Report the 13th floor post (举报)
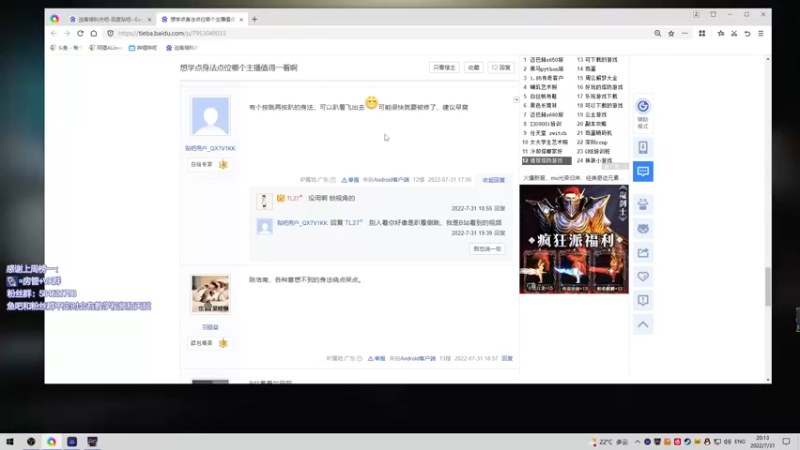Image resolution: width=800 pixels, height=450 pixels. [x=377, y=358]
